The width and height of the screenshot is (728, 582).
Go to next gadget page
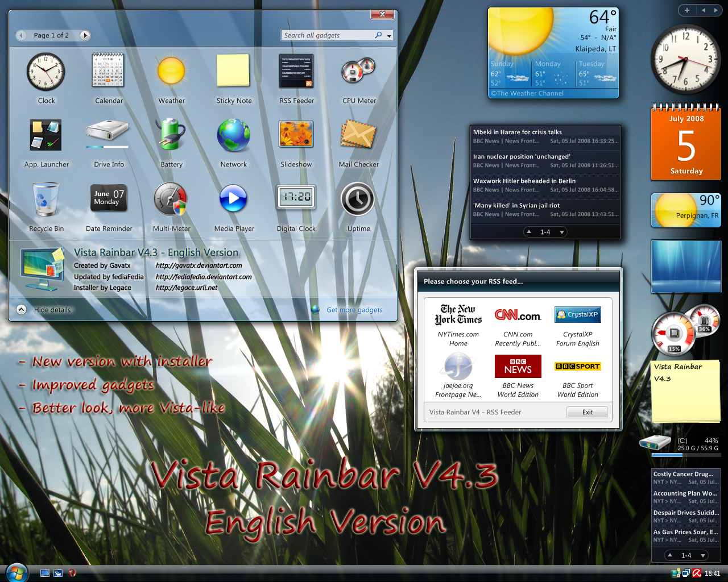tap(85, 35)
